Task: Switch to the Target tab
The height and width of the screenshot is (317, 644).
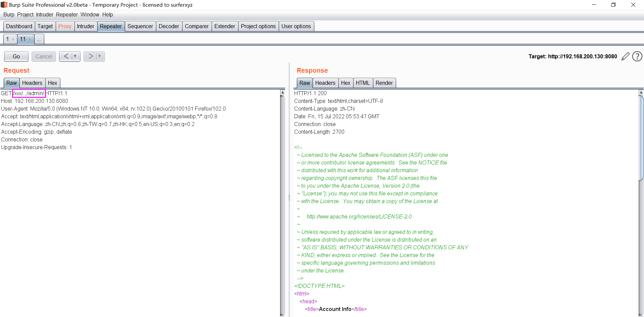Action: (x=45, y=26)
